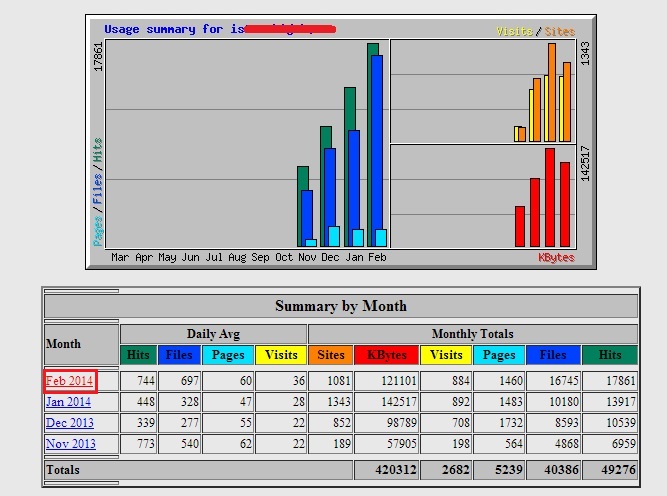Select the Nov 2013 month link
The image size is (667, 496).
pyautogui.click(x=69, y=444)
